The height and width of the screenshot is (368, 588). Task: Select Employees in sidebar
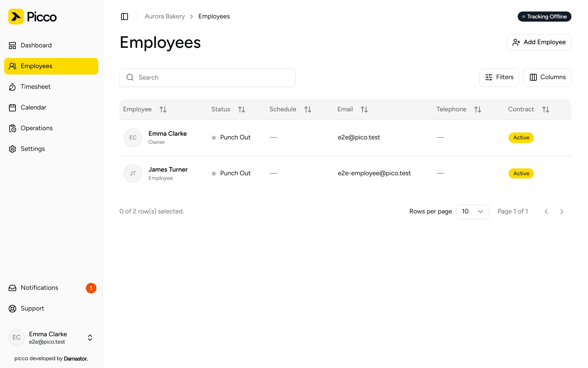coord(51,66)
